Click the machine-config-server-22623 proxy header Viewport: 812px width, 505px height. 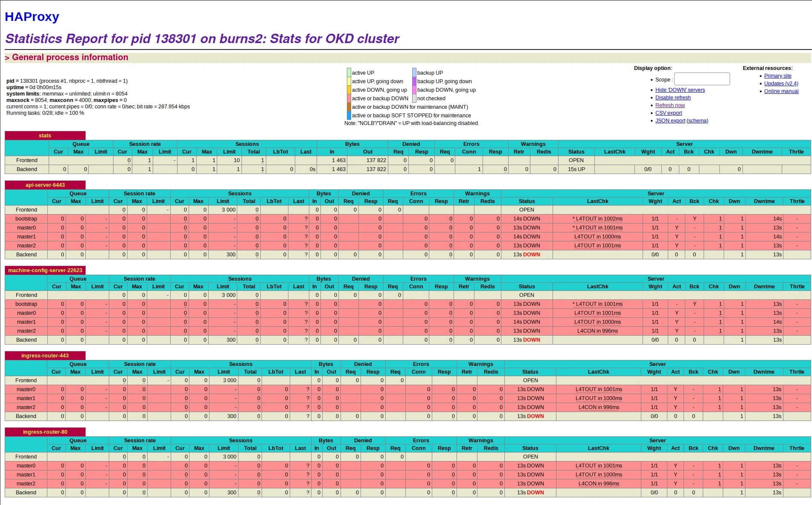(45, 270)
